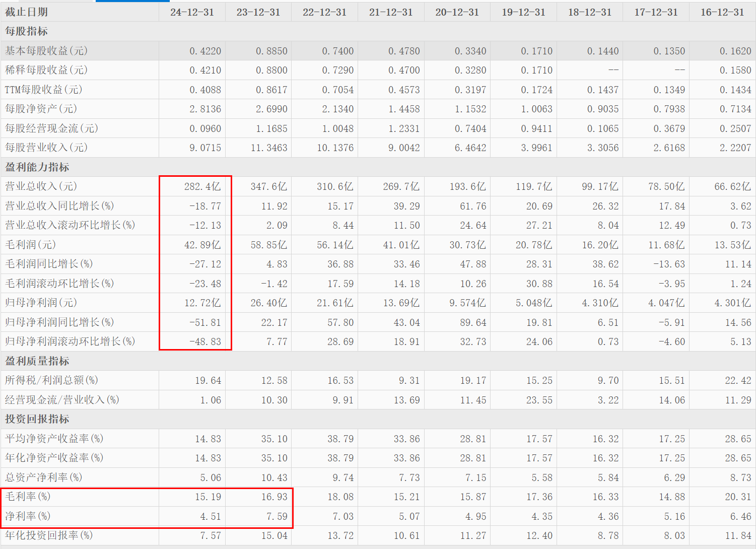The height and width of the screenshot is (549, 756).
Task: Click the 投资回报指标 section heading
Action: coord(37,419)
